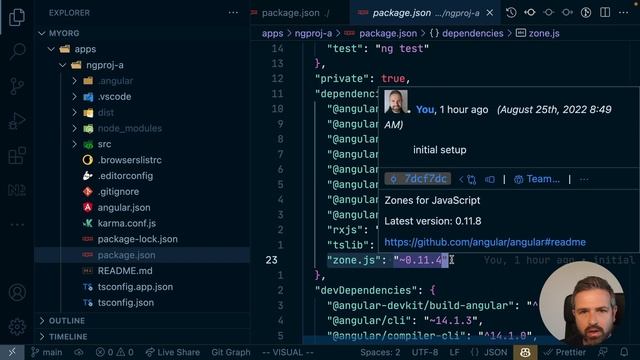This screenshot has width=640, height=360.
Task: Open Explorer views and more actions menu
Action: click(233, 13)
